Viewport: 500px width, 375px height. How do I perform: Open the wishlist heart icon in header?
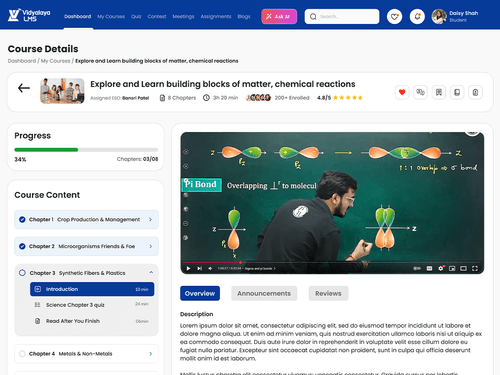click(x=394, y=16)
